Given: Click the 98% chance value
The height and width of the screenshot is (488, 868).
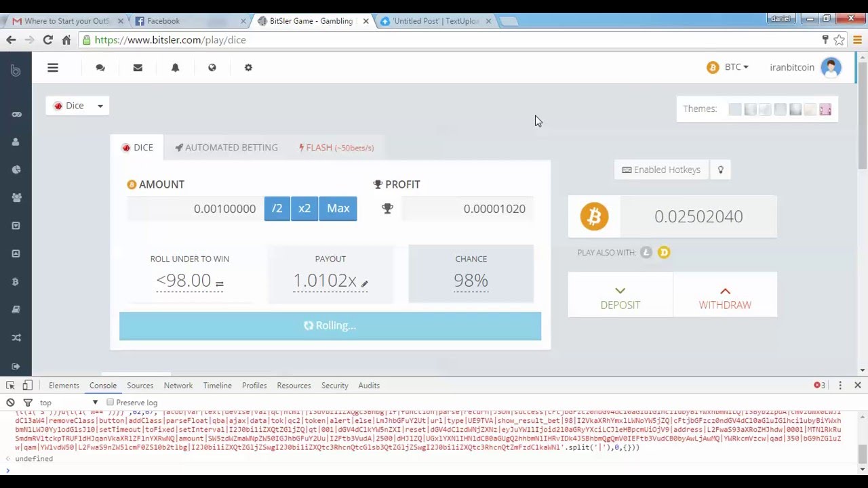Looking at the screenshot, I should pyautogui.click(x=471, y=281).
